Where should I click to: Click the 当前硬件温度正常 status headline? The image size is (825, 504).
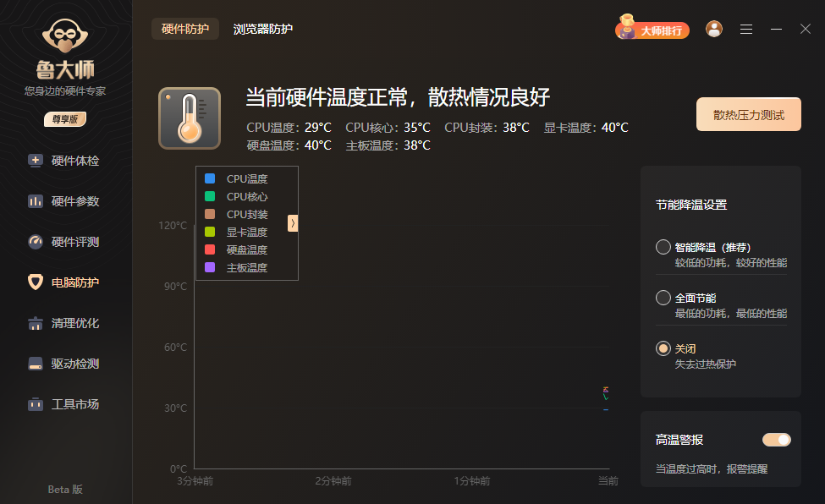398,97
